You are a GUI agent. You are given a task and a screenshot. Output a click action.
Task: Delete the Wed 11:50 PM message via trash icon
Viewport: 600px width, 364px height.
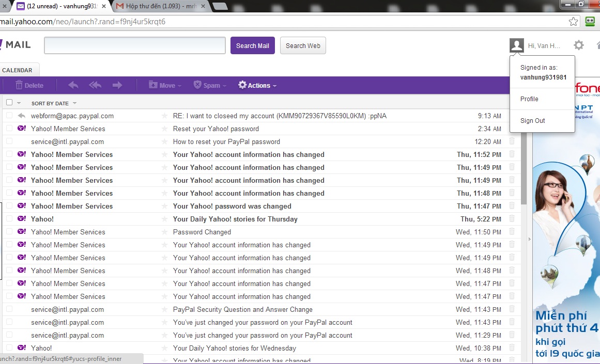click(512, 232)
